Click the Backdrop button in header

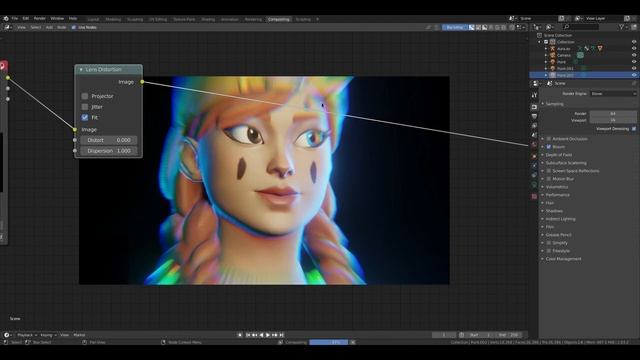pos(455,27)
